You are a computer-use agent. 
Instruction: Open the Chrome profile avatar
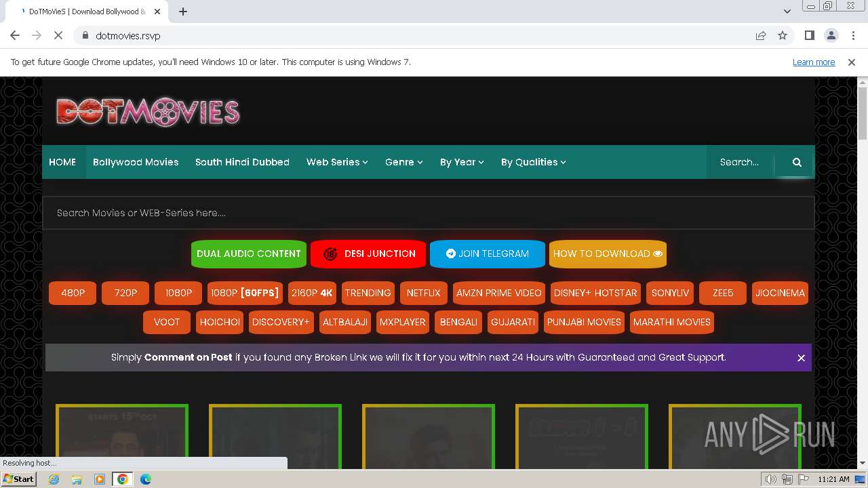(x=831, y=35)
